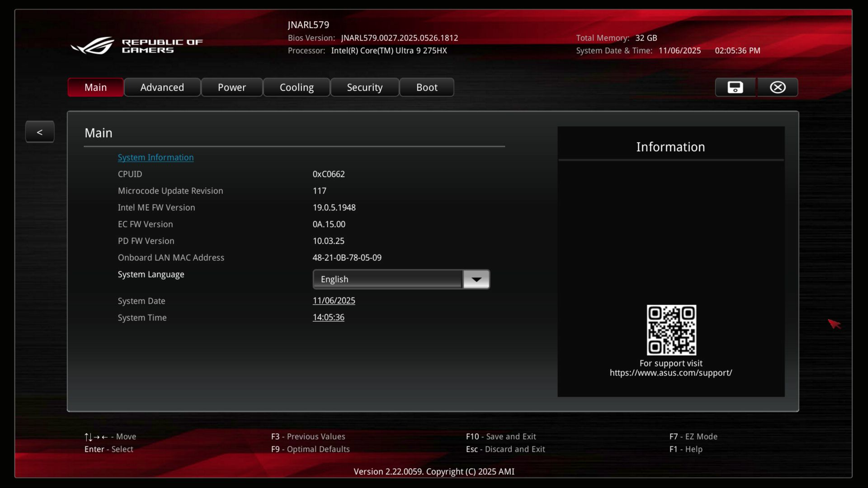Open the System Information link
The image size is (868, 488).
point(156,157)
